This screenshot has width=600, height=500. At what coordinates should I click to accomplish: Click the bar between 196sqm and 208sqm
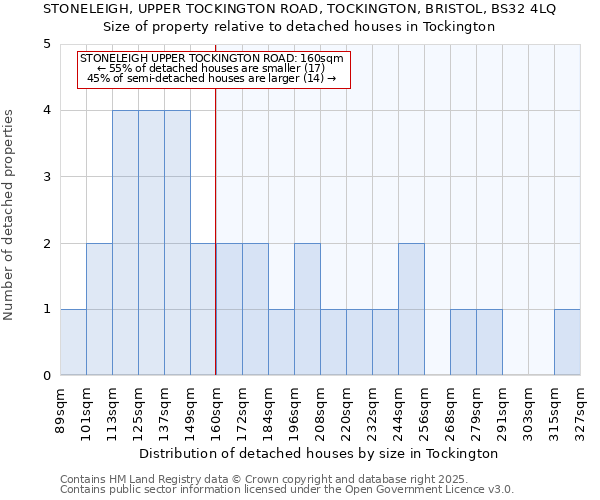click(308, 309)
